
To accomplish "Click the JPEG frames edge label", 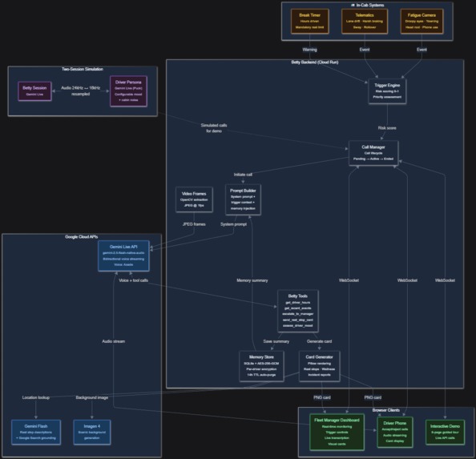I will click(194, 224).
